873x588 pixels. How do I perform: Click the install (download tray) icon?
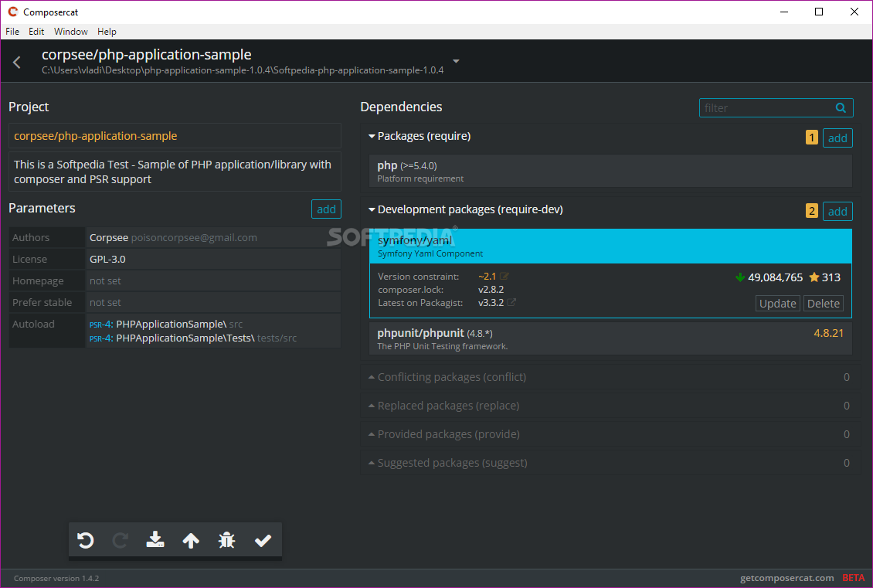point(155,540)
